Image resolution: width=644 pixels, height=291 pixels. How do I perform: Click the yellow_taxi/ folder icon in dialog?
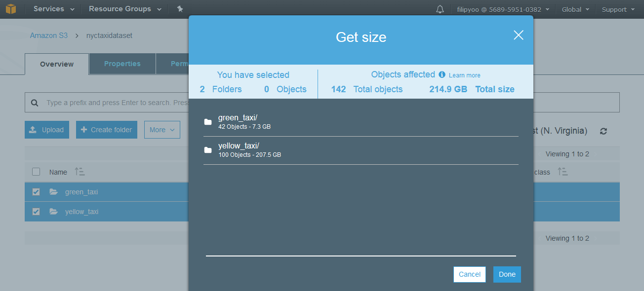click(x=208, y=150)
